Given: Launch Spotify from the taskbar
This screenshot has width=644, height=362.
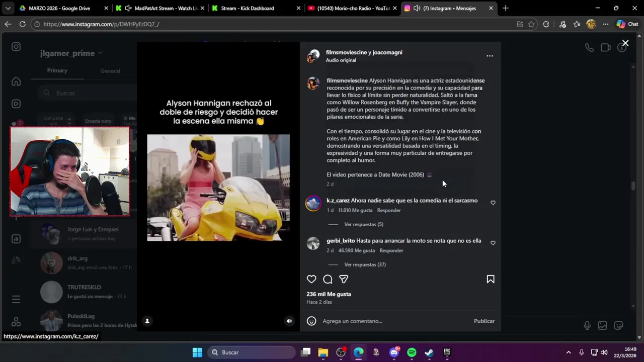Looking at the screenshot, I should [412, 352].
